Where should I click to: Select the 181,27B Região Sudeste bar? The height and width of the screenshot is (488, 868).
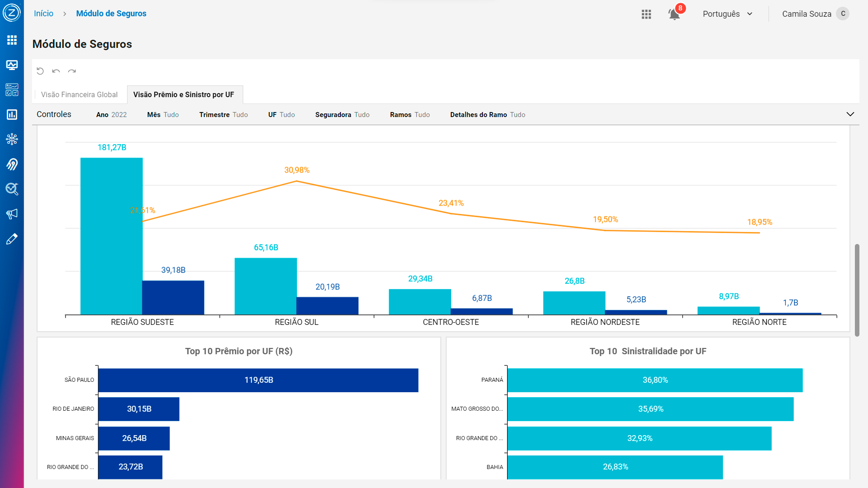tap(111, 236)
